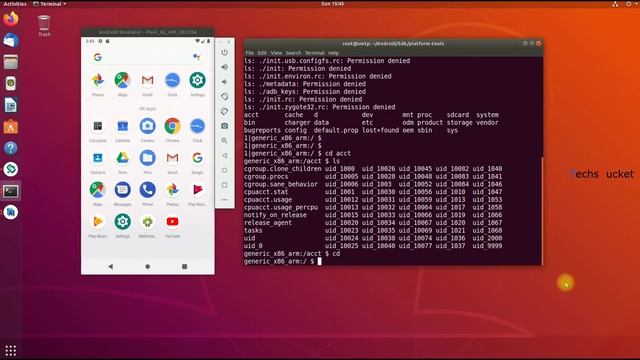Open the Calendar app on the phone

point(122,126)
